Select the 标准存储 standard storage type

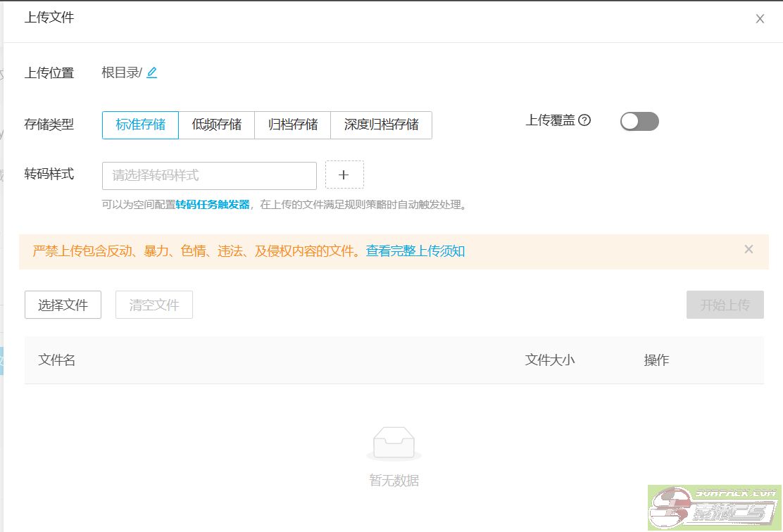pos(140,124)
